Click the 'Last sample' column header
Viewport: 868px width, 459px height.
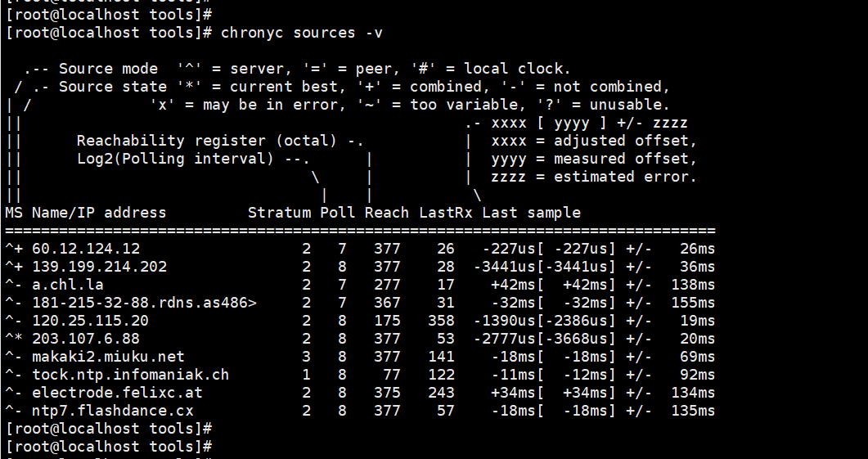click(x=532, y=213)
